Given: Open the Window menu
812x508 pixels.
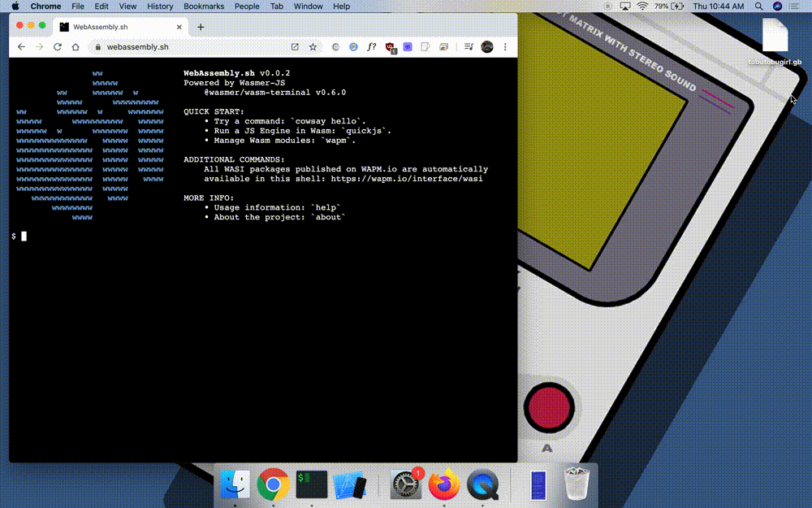Looking at the screenshot, I should coord(308,7).
